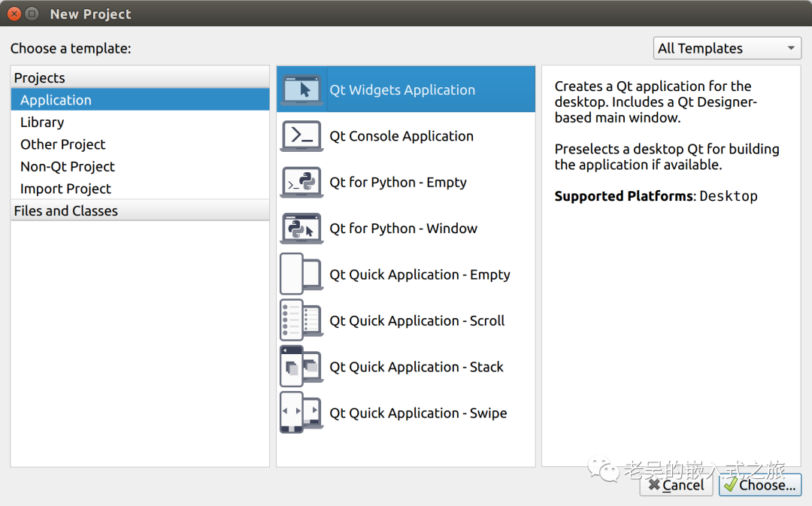Click the Qt Quick Application Scroll icon
Screen dimensions: 812x506
pyautogui.click(x=302, y=320)
